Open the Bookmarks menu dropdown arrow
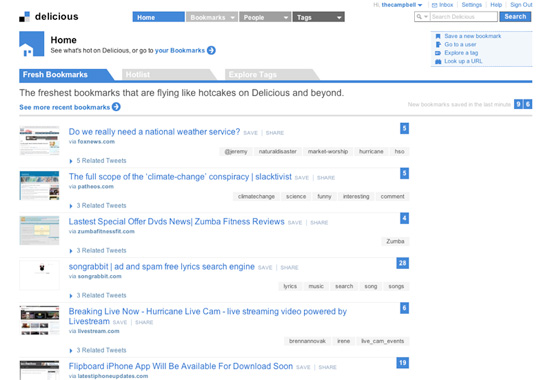Screen dimensions: 550x380 point(233,17)
